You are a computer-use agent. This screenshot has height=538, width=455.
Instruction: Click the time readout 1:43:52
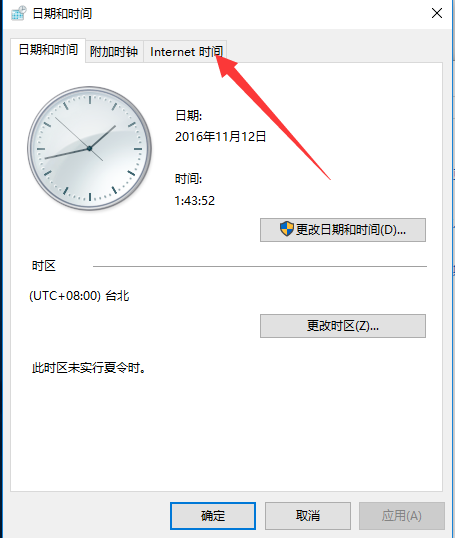pos(195,201)
